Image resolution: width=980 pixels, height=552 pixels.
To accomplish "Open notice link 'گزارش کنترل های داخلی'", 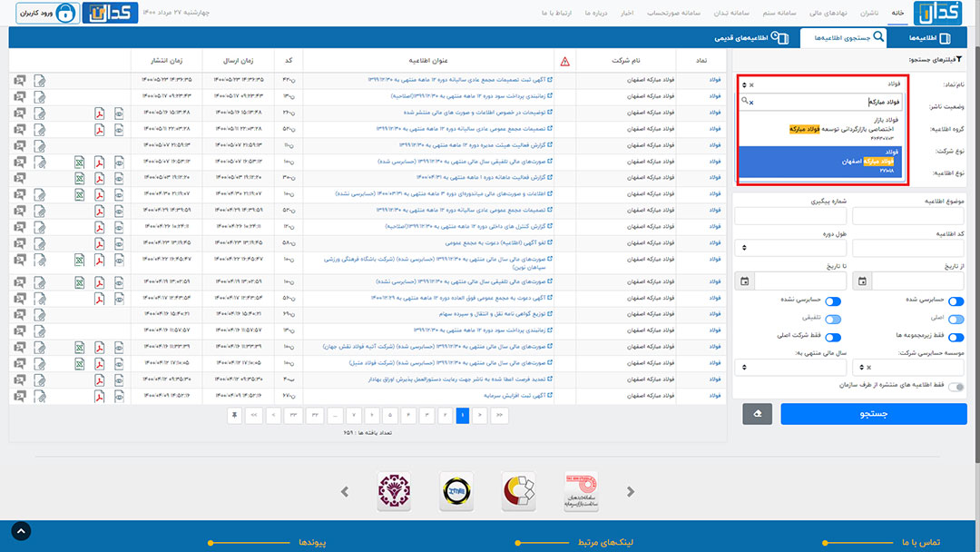I will coord(469,227).
